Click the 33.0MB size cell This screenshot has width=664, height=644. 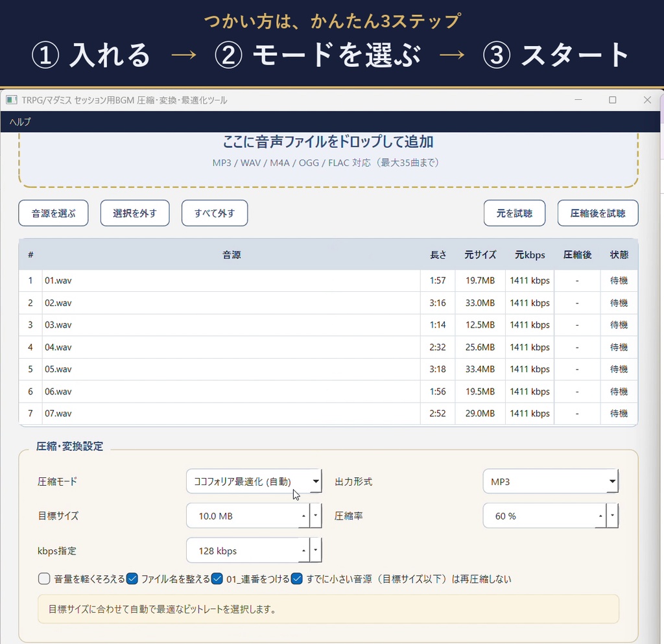pos(480,303)
